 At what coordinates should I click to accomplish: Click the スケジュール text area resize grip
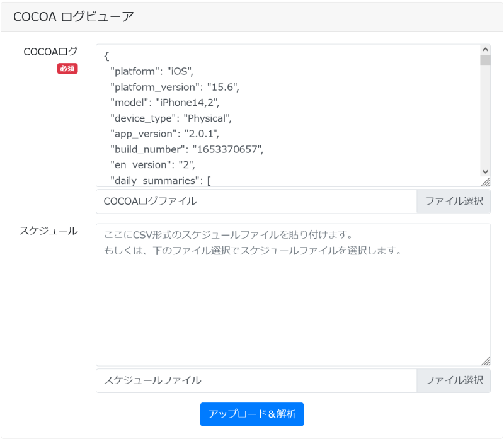coord(486,362)
